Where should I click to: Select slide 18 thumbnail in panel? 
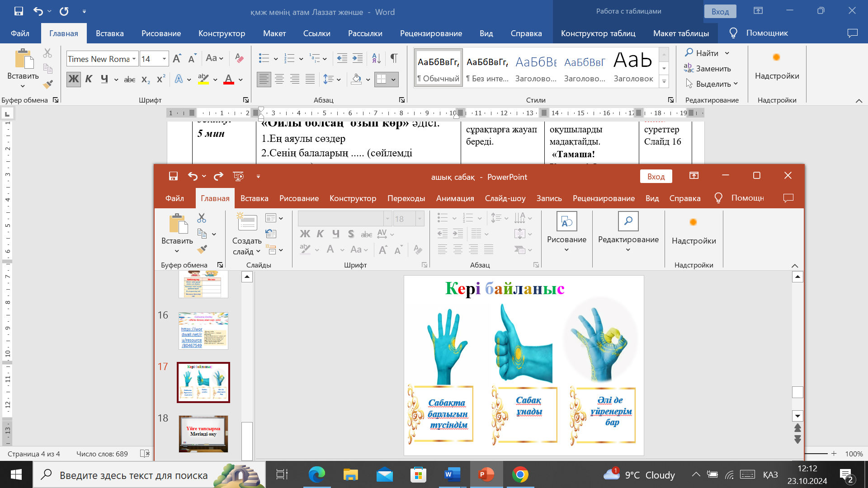pos(203,434)
